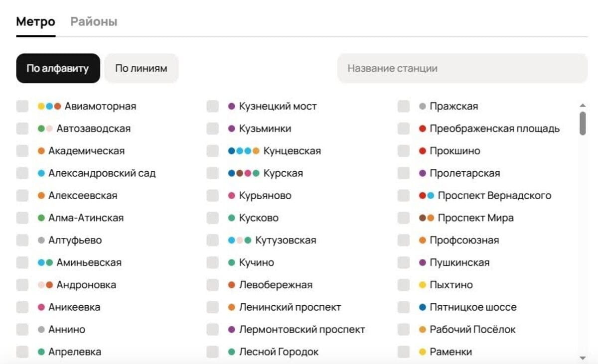
Task: Check the Проспект Мира station checkbox
Action: 403,218
